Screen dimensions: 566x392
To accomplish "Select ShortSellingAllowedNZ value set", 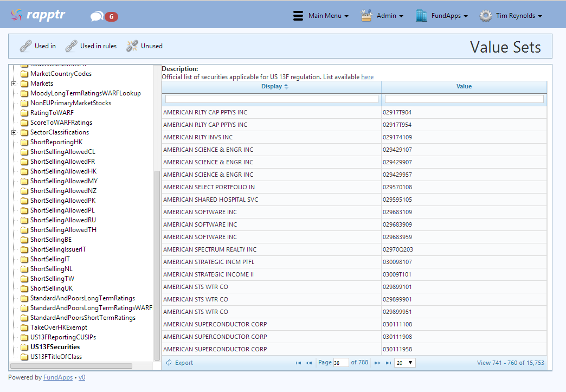I will [63, 191].
